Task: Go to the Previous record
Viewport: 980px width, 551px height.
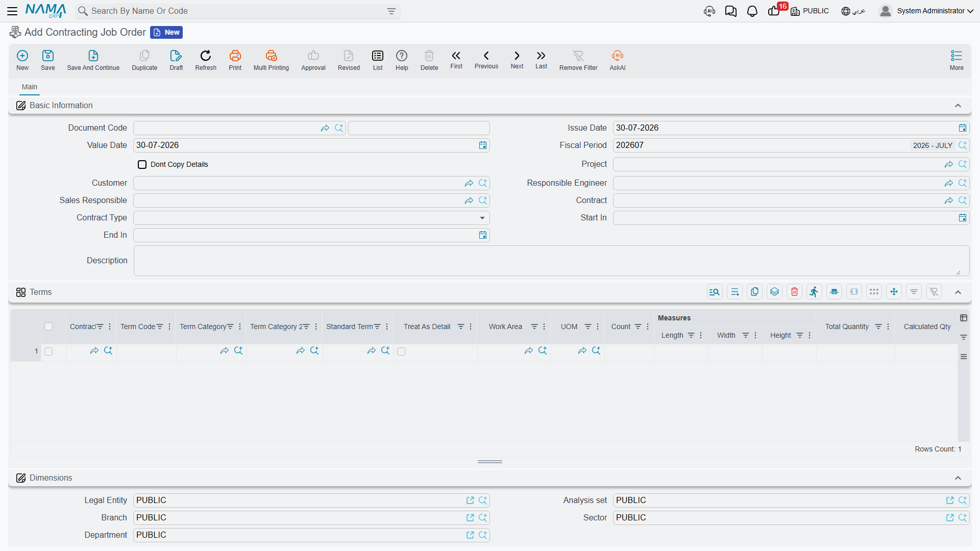Action: click(x=486, y=59)
